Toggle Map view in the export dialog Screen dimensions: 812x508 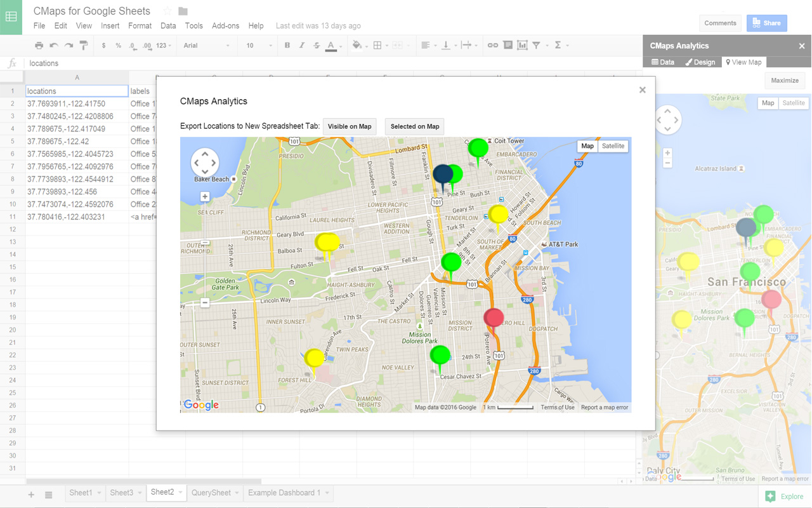click(x=587, y=146)
